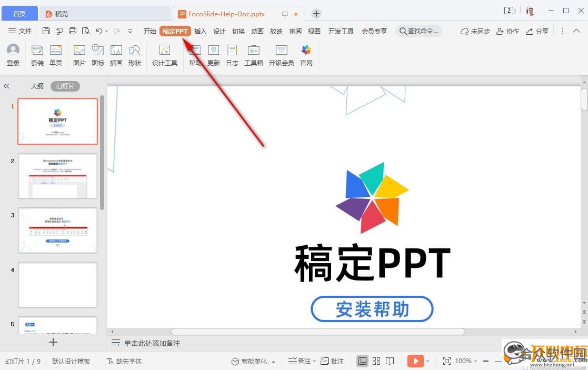Open a new document tab with plus
The width and height of the screenshot is (588, 370).
click(x=316, y=14)
